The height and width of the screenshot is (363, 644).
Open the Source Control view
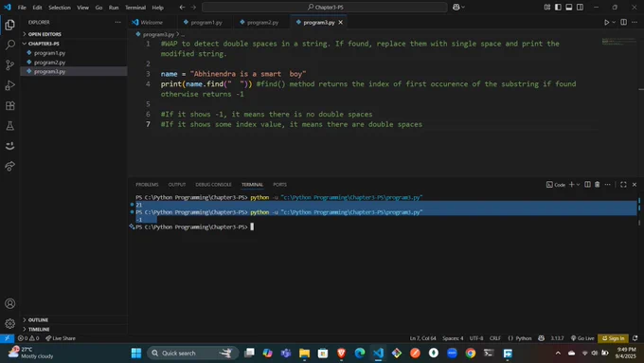[x=9, y=65]
